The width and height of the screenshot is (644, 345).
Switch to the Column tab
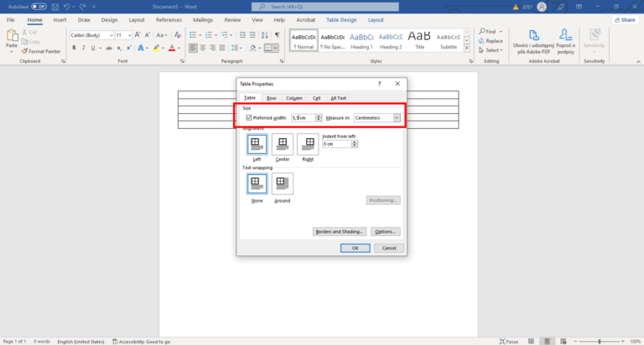point(293,98)
